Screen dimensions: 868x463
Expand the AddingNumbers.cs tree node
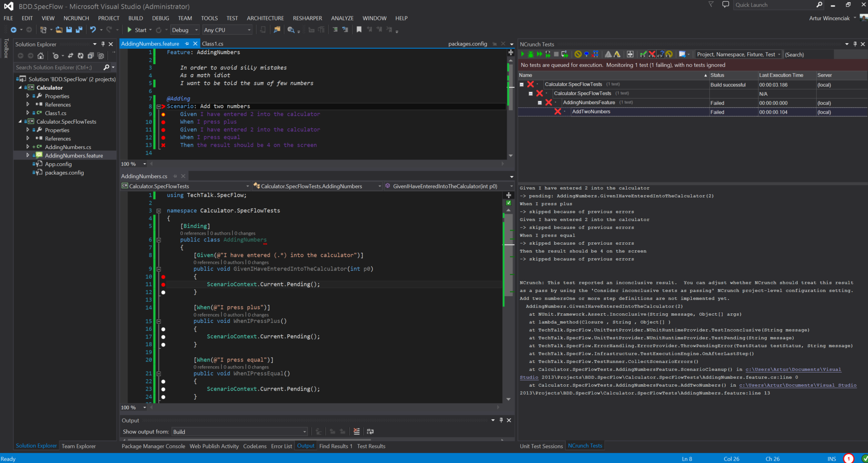pos(28,147)
